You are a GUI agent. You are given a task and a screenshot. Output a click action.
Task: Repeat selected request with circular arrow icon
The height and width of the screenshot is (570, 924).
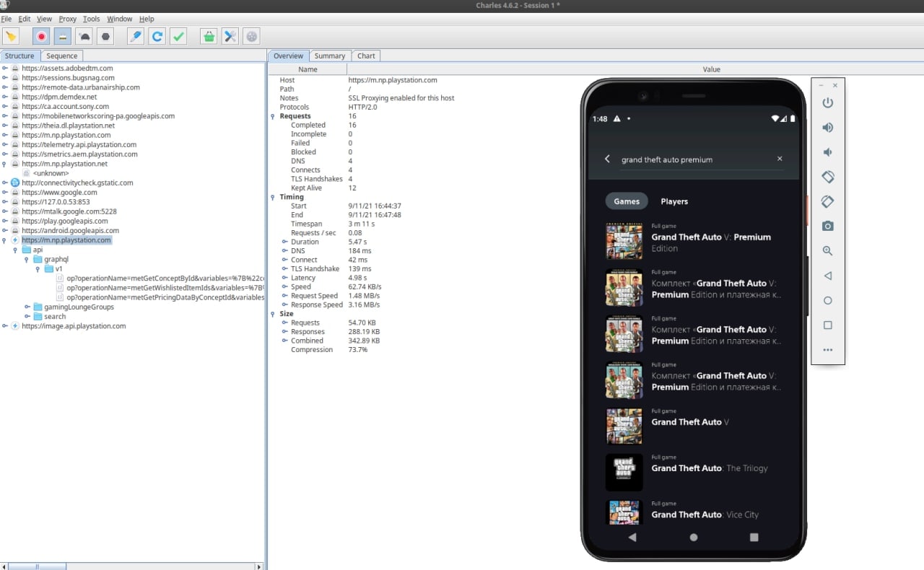pos(157,36)
